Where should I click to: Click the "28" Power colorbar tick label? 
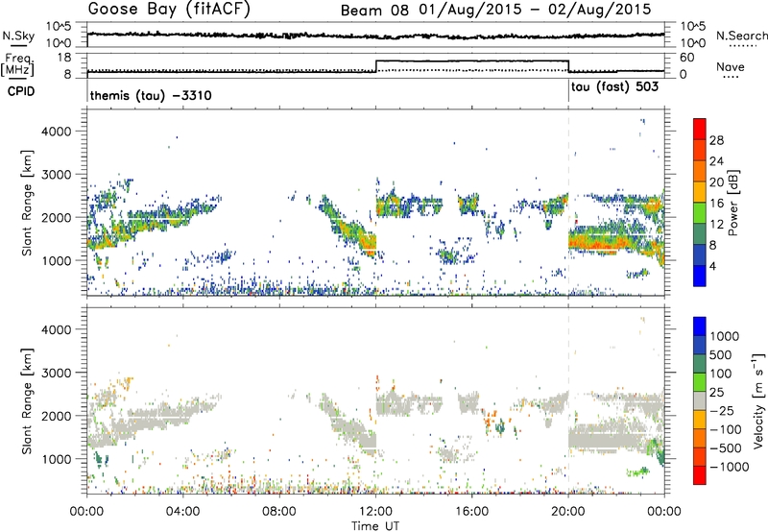pyautogui.click(x=716, y=140)
